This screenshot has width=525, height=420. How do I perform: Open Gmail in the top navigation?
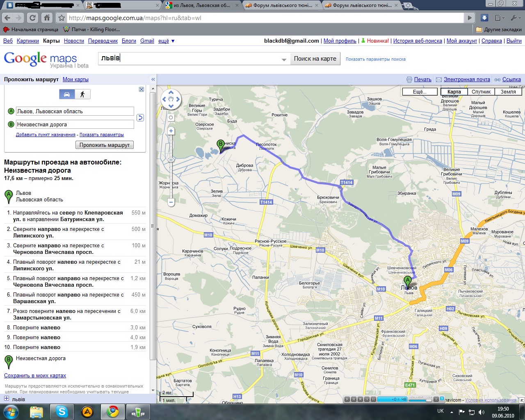[147, 41]
